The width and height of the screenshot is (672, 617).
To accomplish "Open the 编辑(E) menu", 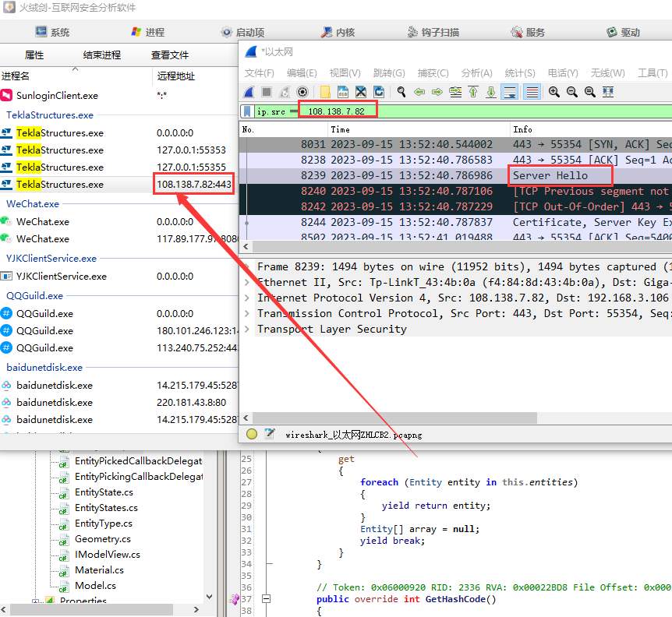I will [x=302, y=73].
